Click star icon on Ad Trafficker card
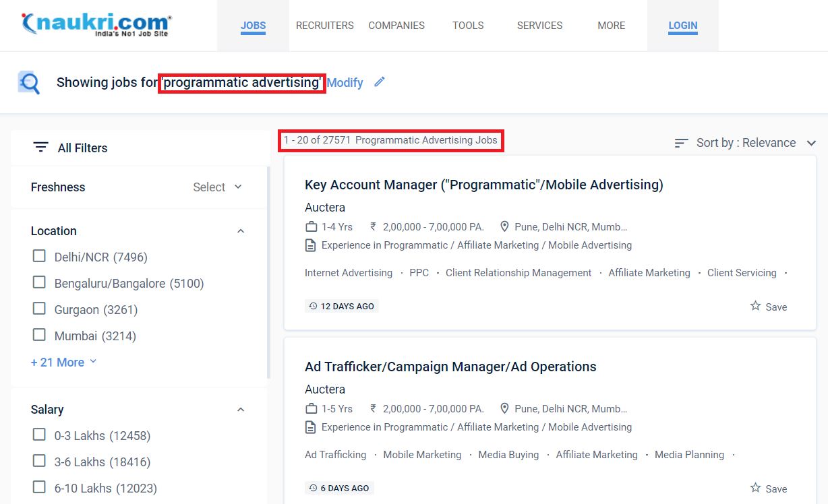 pos(755,488)
